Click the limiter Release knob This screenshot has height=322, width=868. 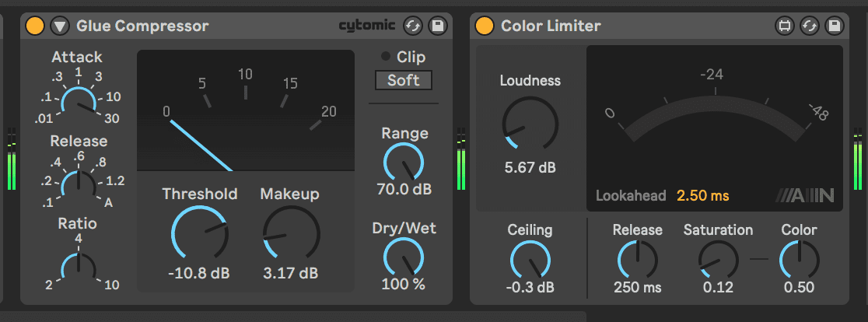click(637, 260)
